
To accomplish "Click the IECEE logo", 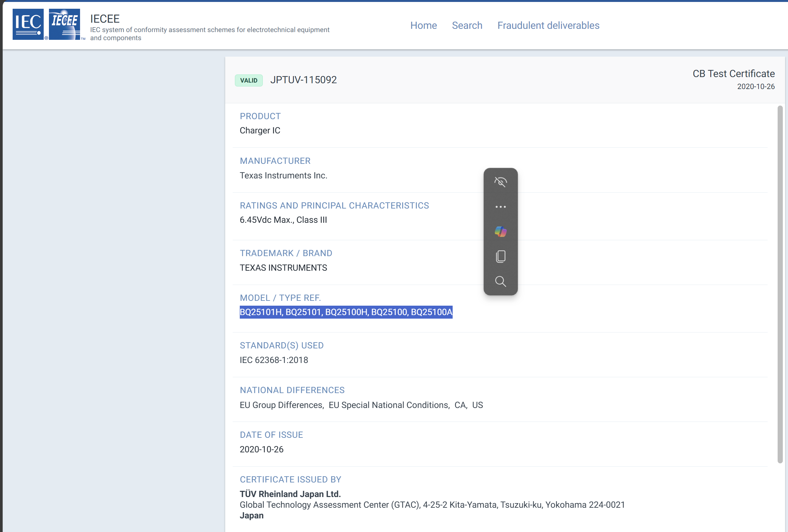I will [64, 24].
